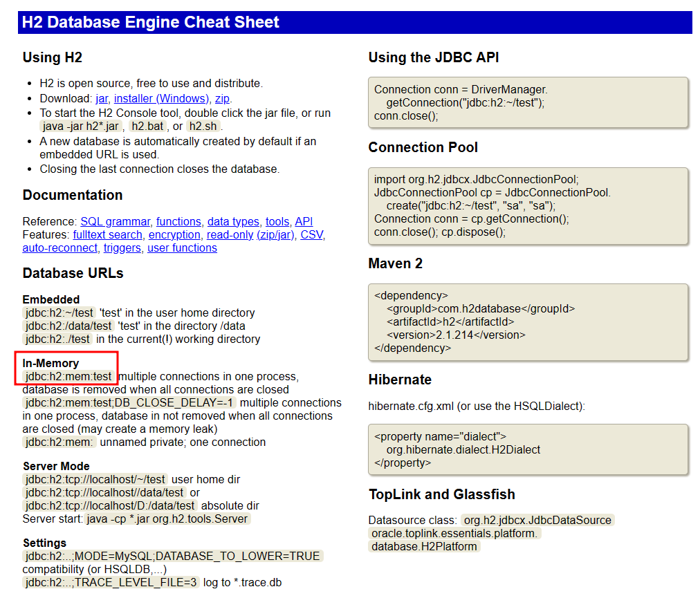This screenshot has height=607, width=700.
Task: Click the 'jdbc:h2:mem:test;DB_CLOSE_DELAY=-1' URL
Action: point(129,403)
